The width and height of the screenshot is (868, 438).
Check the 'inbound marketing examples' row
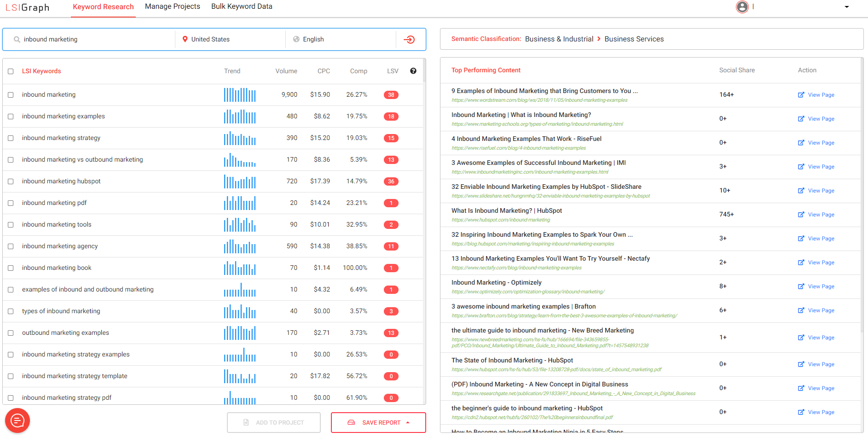tap(11, 117)
